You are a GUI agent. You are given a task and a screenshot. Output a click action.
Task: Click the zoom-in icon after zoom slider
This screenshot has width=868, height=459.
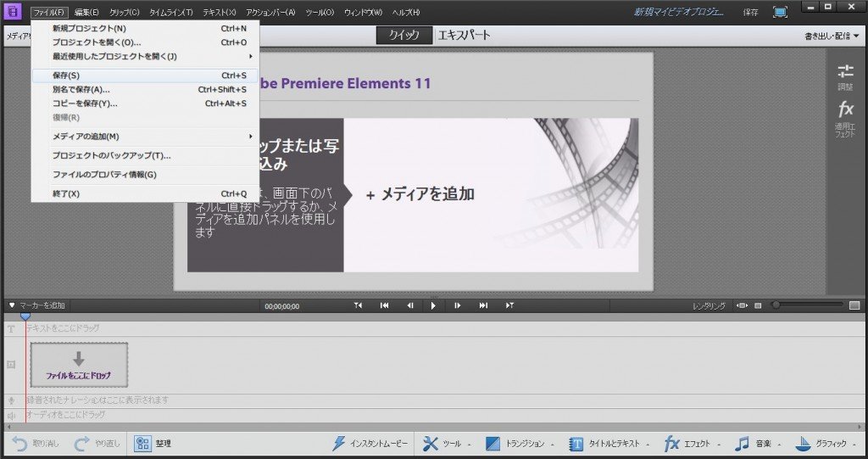coord(854,305)
